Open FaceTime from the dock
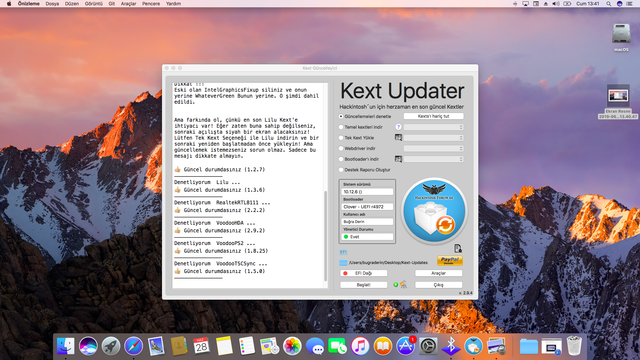This screenshot has width=640, height=360. coord(337,346)
